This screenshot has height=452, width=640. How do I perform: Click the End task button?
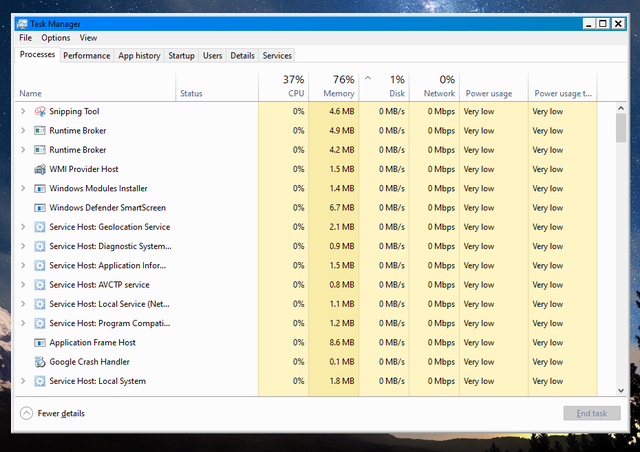tap(592, 413)
